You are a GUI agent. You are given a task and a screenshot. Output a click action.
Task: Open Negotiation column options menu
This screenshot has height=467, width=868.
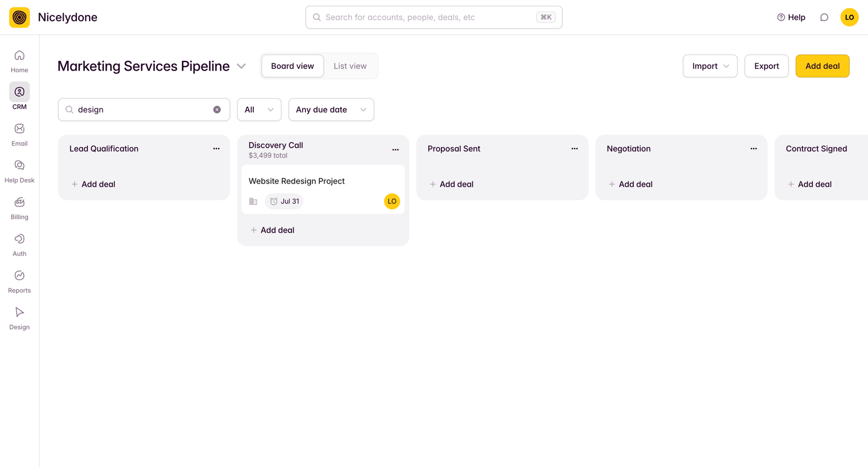[754, 149]
